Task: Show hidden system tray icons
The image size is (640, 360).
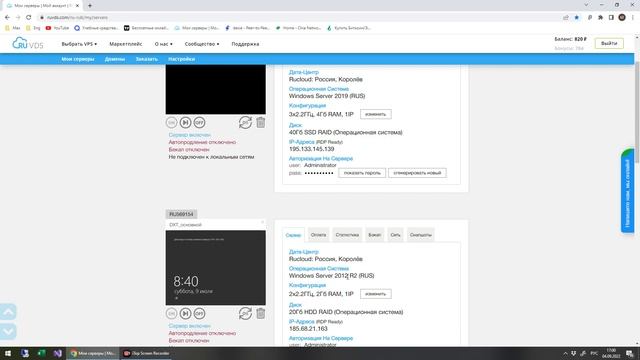Action: tap(565, 353)
